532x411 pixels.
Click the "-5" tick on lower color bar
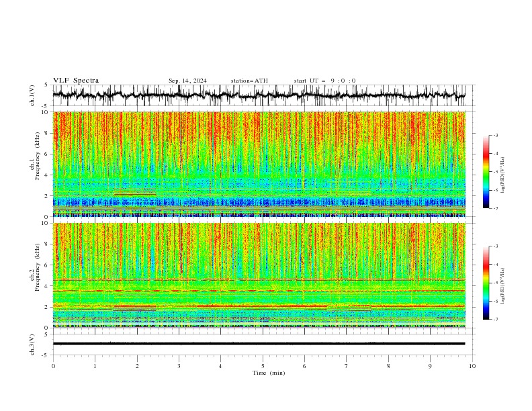(495, 283)
